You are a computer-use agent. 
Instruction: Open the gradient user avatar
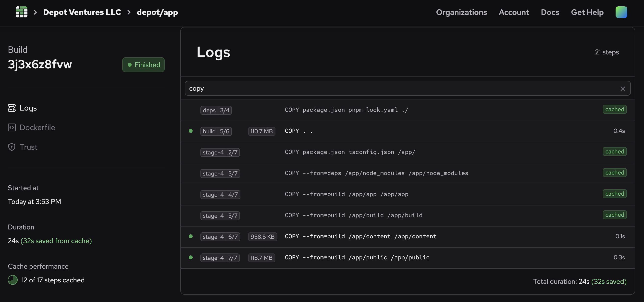621,12
